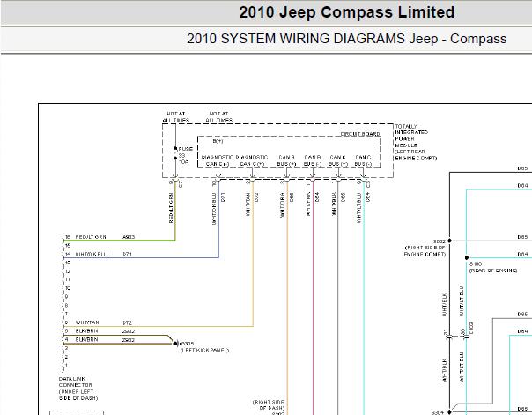Click the vertical 'WHT/PNK D54' wire label
Viewport: 532px width, 415px height.
point(313,204)
